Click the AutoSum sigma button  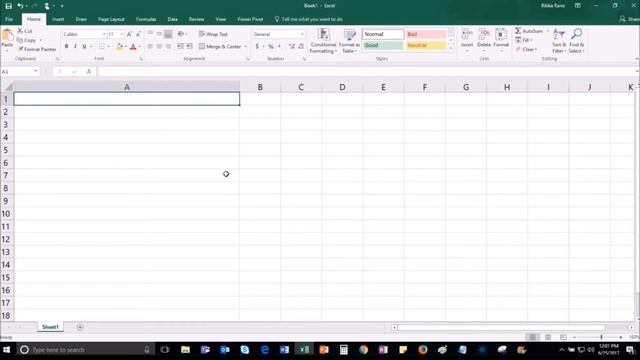coord(529,31)
